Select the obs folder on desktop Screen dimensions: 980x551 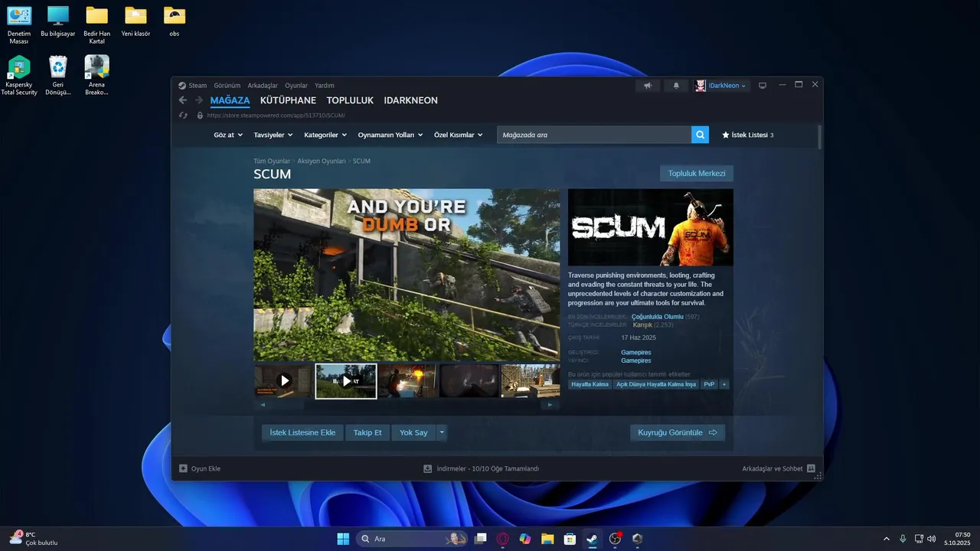click(x=175, y=22)
